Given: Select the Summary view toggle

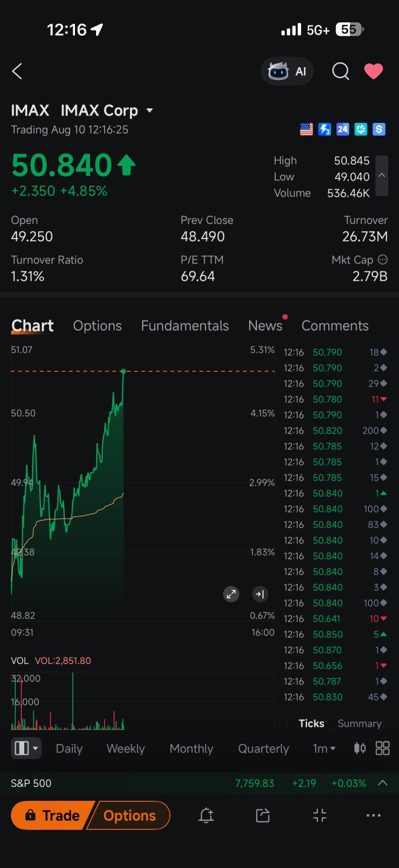Looking at the screenshot, I should tap(359, 723).
